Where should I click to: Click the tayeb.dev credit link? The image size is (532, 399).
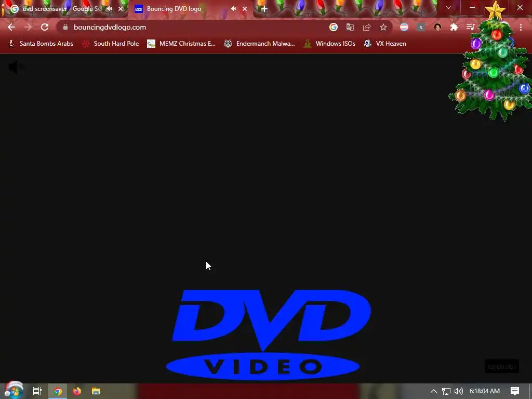502,366
